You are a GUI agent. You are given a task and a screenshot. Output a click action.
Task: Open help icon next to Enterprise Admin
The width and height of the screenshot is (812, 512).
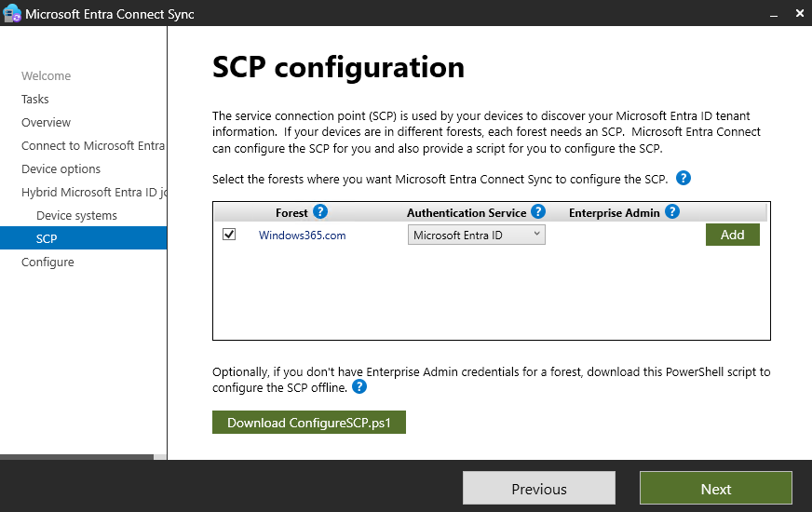point(672,211)
